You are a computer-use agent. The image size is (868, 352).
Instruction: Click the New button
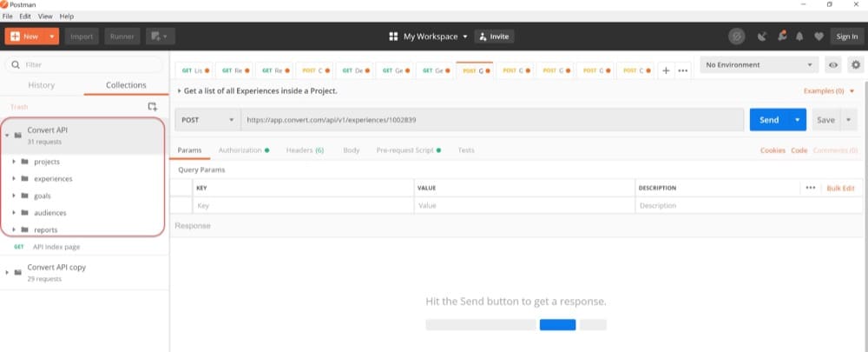[25, 37]
